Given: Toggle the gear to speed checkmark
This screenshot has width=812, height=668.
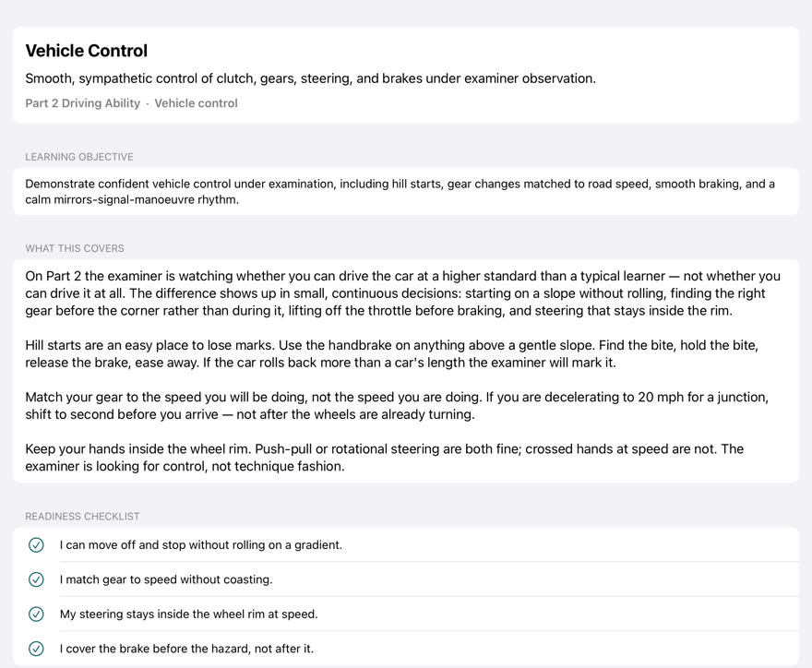Looking at the screenshot, I should [36, 579].
